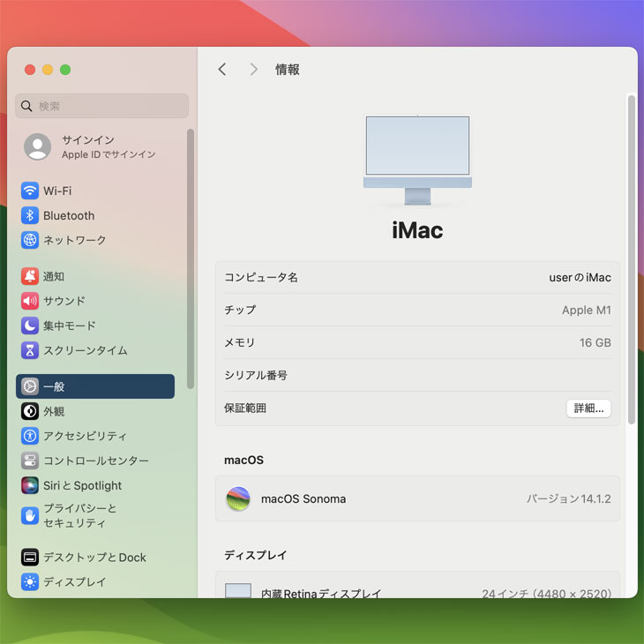Open サウンド speaker icon
The height and width of the screenshot is (644, 644).
pyautogui.click(x=30, y=301)
